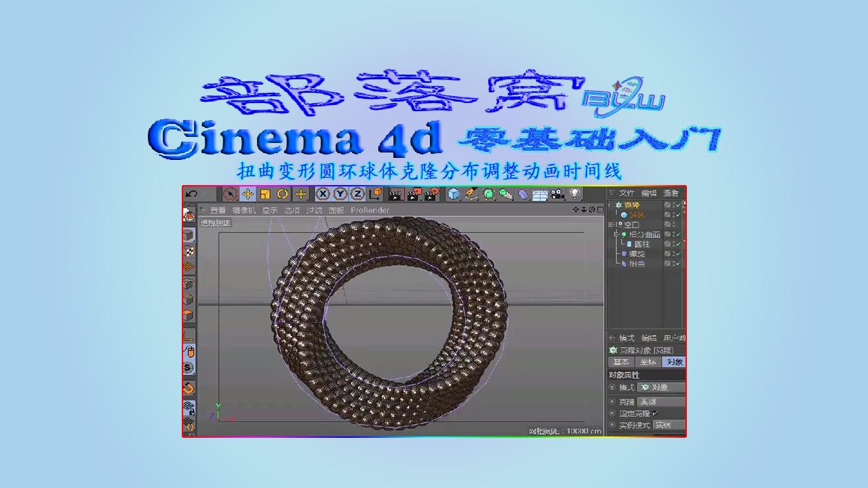Click the Texture mode checker icon

tap(188, 251)
